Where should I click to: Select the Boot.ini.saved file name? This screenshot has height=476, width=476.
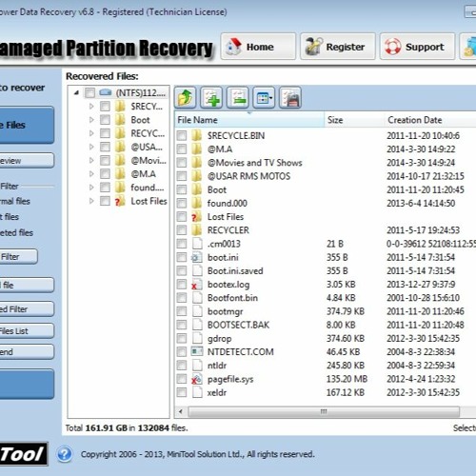[235, 271]
